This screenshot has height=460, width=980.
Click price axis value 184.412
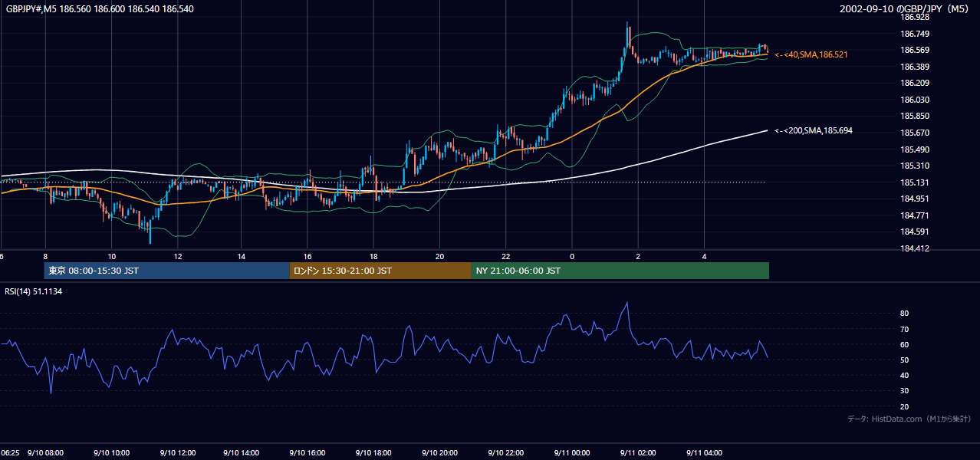pos(915,248)
